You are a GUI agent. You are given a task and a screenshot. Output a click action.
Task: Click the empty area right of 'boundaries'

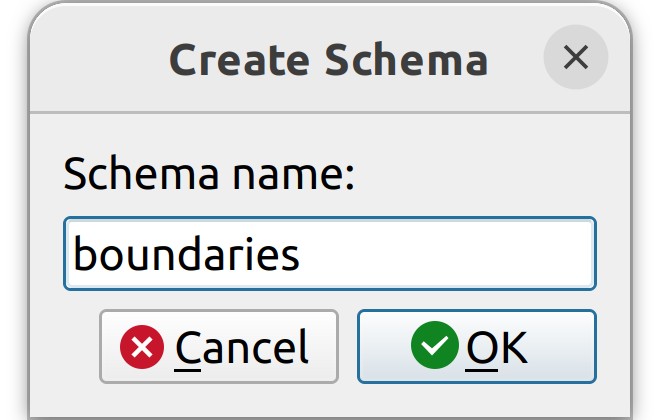coord(450,254)
